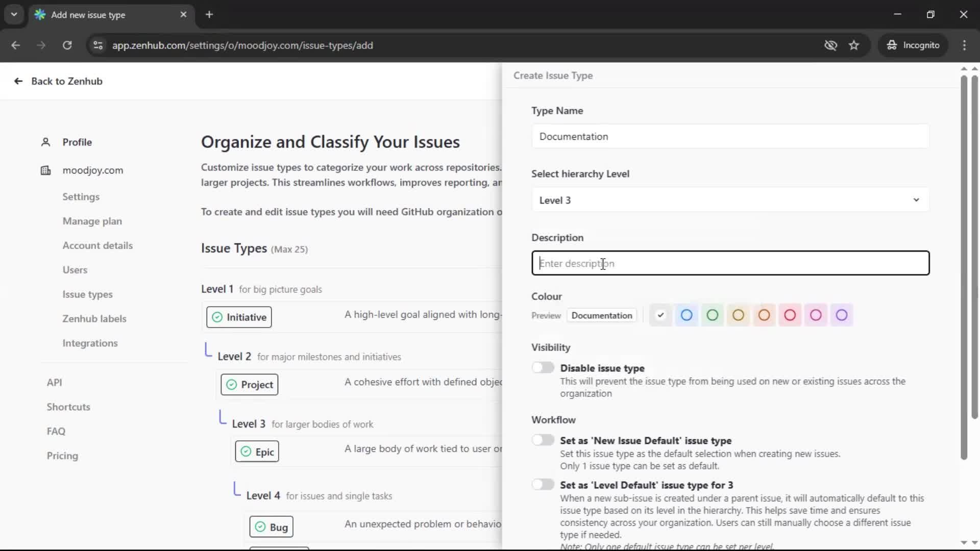Image resolution: width=980 pixels, height=551 pixels.
Task: Click the Bug issue type checkmark icon
Action: pyautogui.click(x=260, y=527)
